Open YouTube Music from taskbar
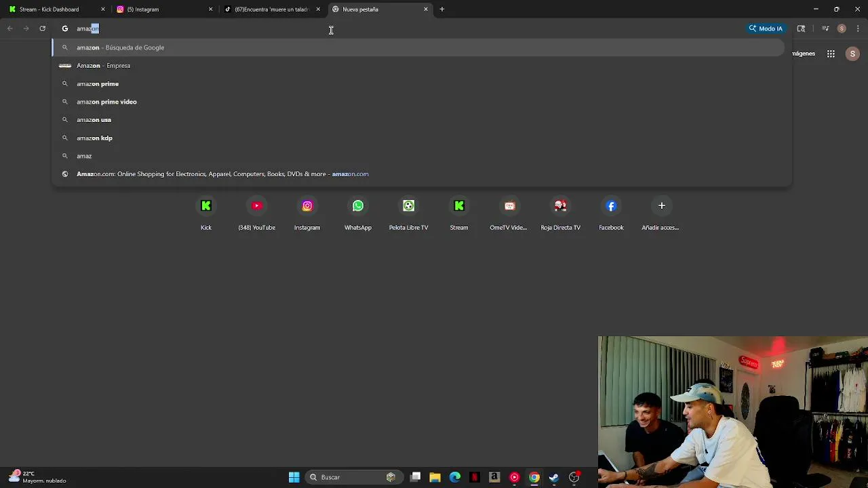Viewport: 868px width, 488px height. pos(515,477)
